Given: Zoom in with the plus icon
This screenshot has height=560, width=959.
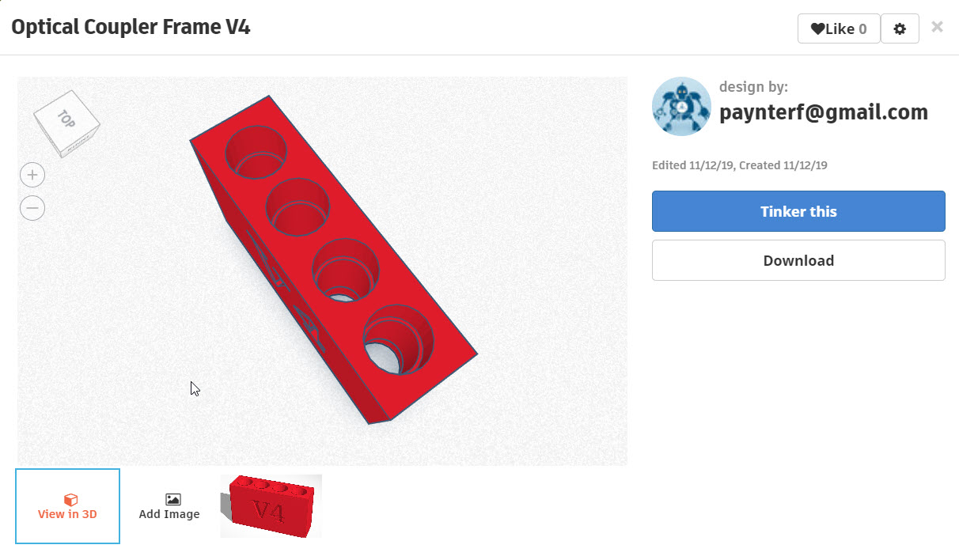Looking at the screenshot, I should click(x=32, y=175).
